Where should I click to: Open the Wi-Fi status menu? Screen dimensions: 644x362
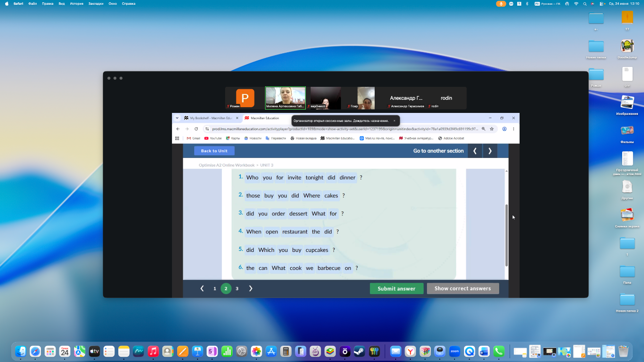pos(576,3)
